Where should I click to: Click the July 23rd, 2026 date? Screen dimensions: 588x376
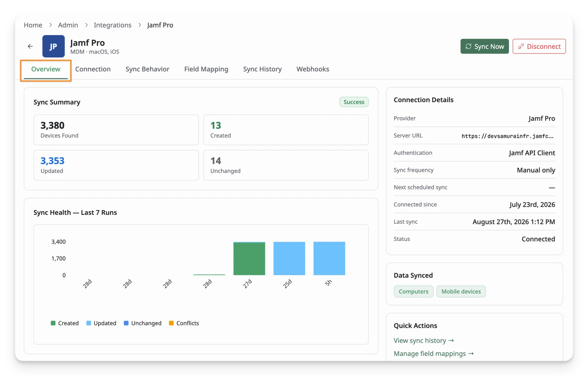(x=532, y=205)
